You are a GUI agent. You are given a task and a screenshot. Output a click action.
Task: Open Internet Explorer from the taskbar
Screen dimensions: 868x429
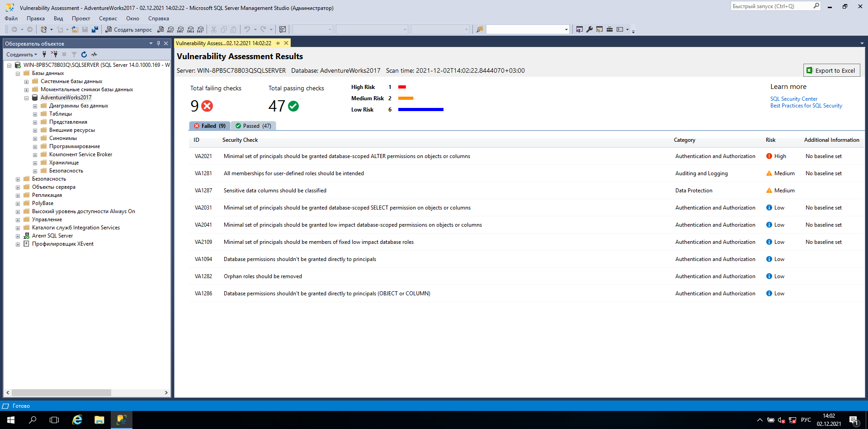(x=77, y=420)
